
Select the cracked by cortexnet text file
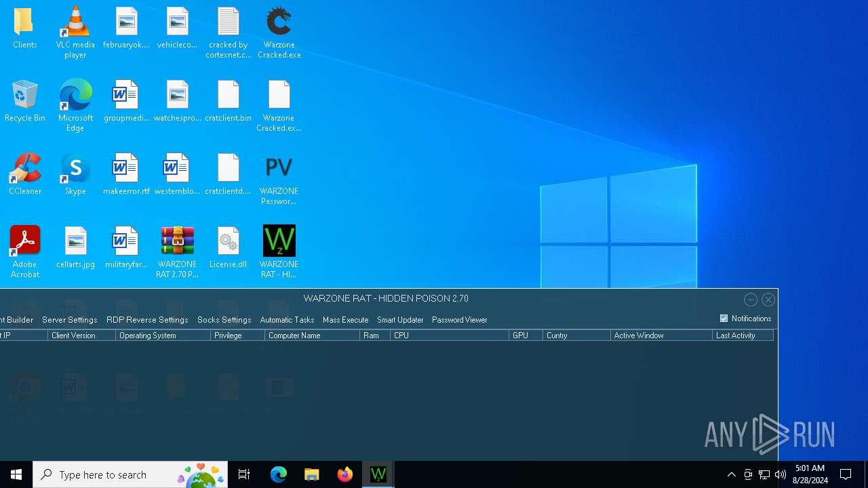click(x=229, y=33)
